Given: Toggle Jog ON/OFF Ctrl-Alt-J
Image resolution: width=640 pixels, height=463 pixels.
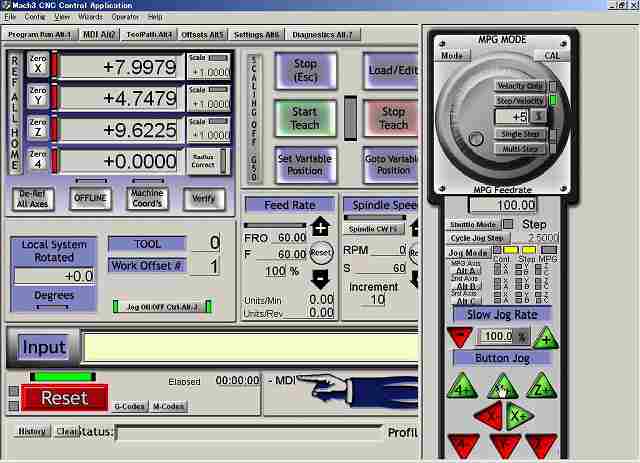Looking at the screenshot, I should coord(162,307).
